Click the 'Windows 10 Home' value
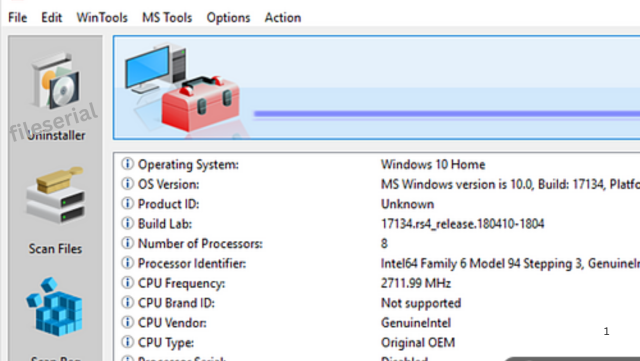The height and width of the screenshot is (361, 640). [x=433, y=164]
